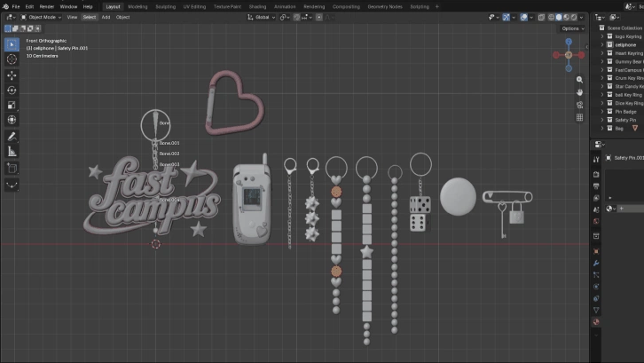
Task: Click the new material plus button
Action: 622,209
